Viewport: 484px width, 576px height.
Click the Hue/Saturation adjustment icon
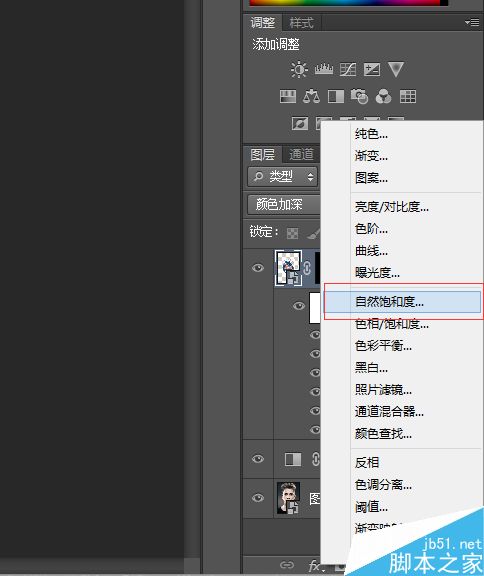[288, 97]
